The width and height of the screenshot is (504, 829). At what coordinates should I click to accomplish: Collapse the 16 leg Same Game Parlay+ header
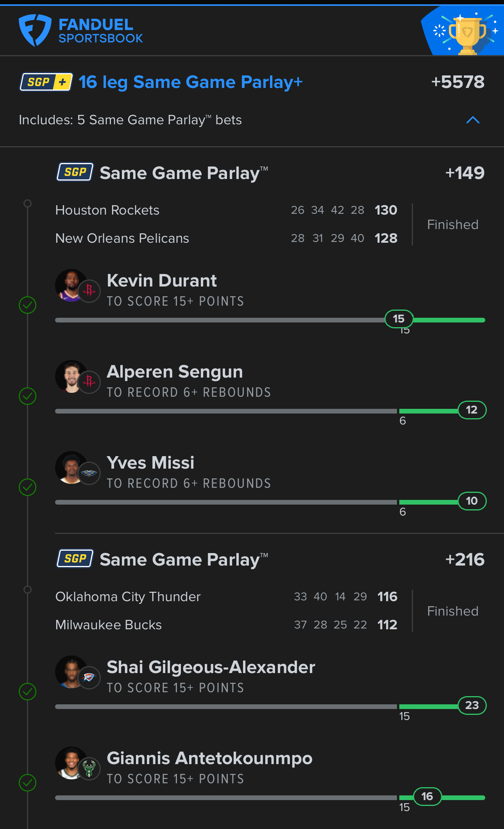click(190, 82)
